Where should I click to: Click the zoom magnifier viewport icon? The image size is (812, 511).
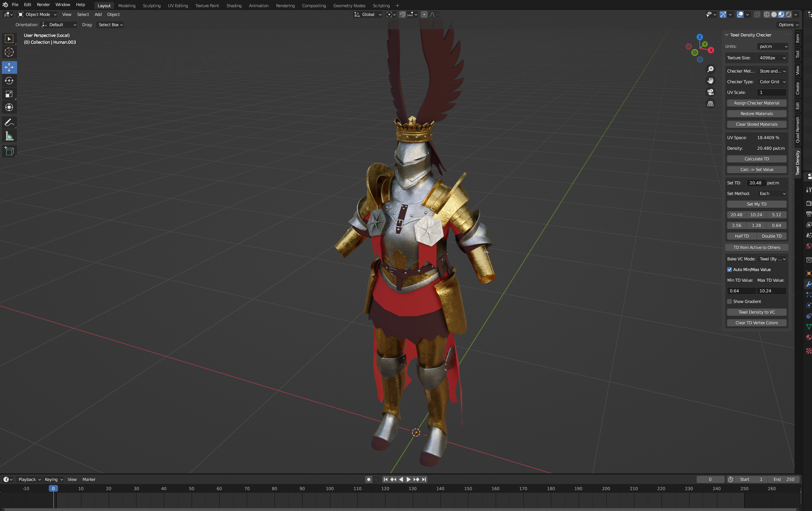pyautogui.click(x=710, y=69)
